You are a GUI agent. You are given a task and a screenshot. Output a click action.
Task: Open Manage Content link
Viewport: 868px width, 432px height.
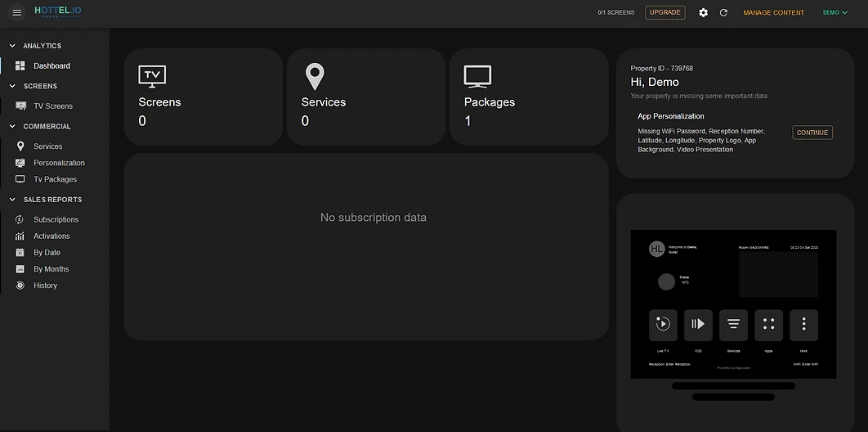[773, 12]
